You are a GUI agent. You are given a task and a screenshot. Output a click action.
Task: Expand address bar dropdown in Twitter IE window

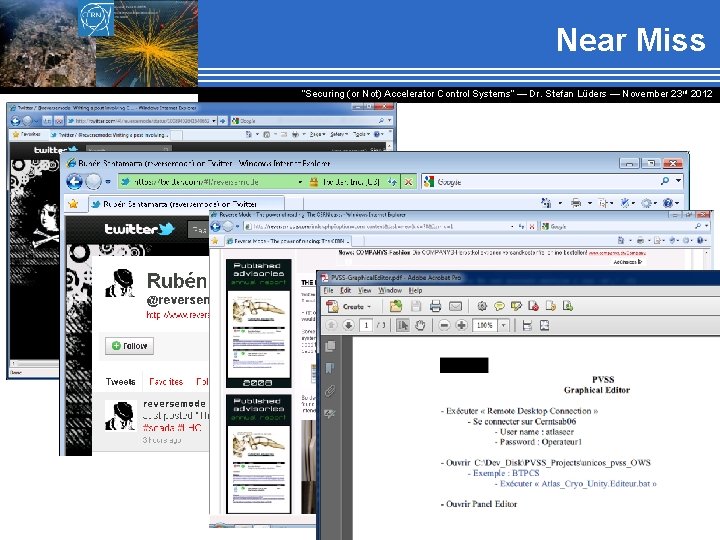(x=300, y=182)
